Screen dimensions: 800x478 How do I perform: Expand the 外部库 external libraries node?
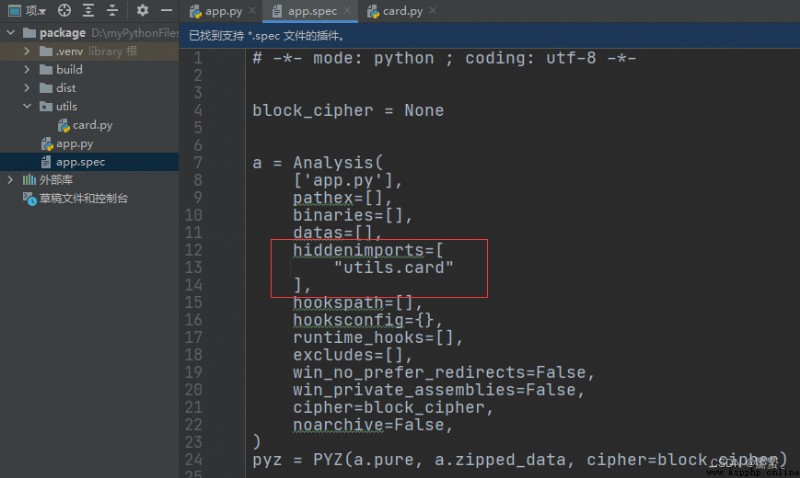[10, 180]
